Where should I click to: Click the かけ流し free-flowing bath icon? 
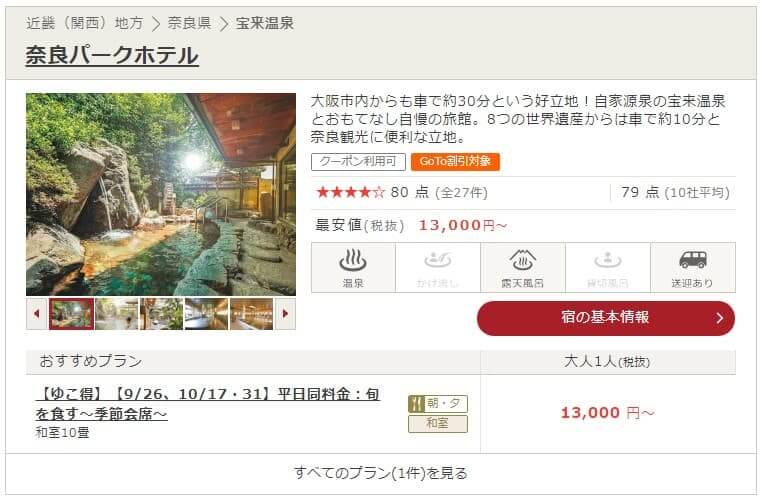[x=438, y=267]
